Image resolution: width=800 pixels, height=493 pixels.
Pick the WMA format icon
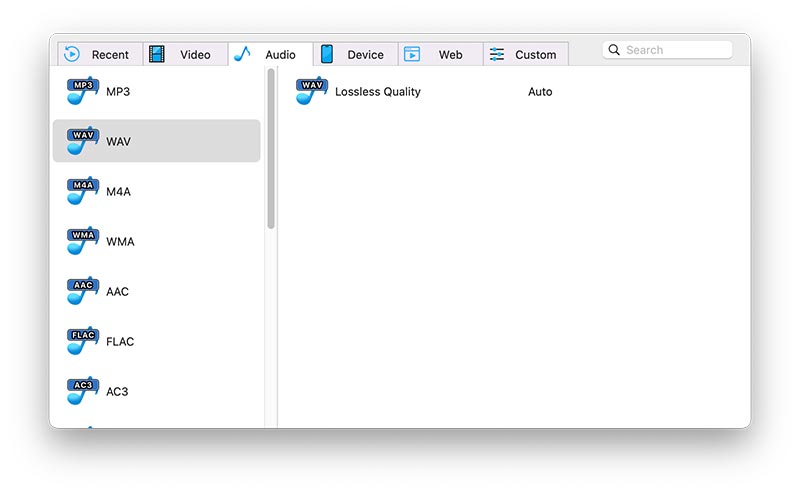coord(83,241)
